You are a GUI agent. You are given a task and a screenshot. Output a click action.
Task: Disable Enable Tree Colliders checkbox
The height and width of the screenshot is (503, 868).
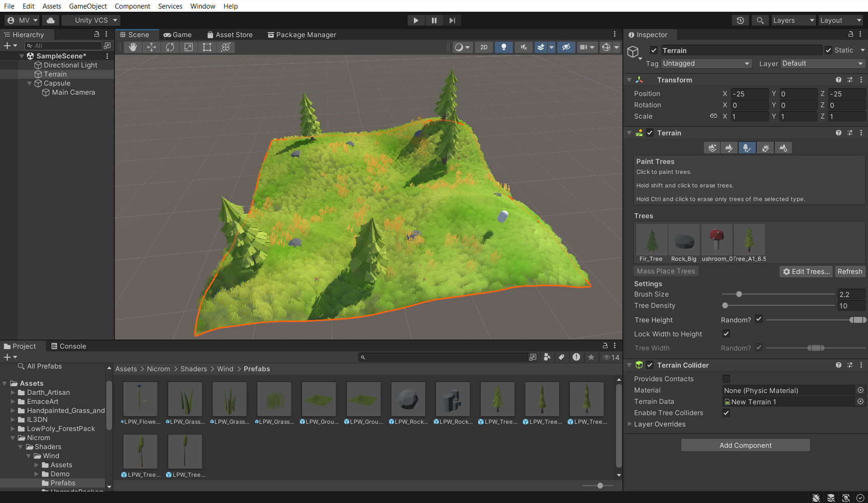(726, 413)
